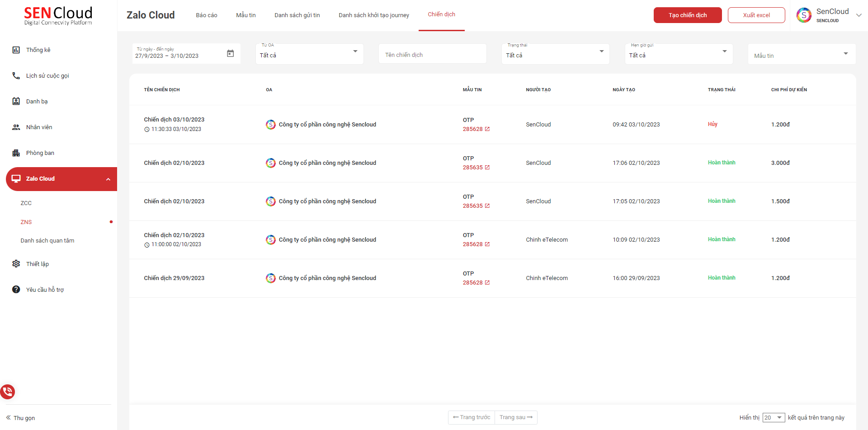
Task: Switch to the Báo cáo tab
Action: tap(207, 15)
